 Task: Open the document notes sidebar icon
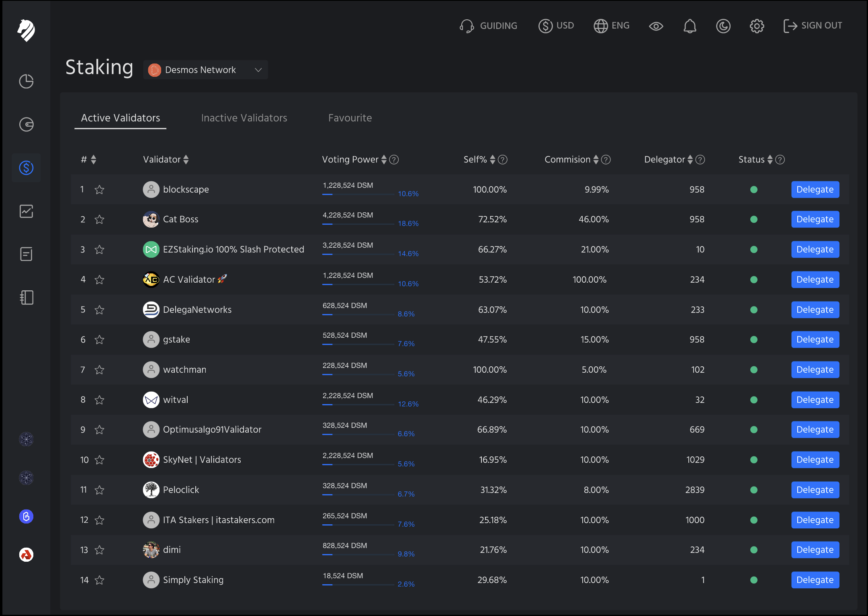26,254
